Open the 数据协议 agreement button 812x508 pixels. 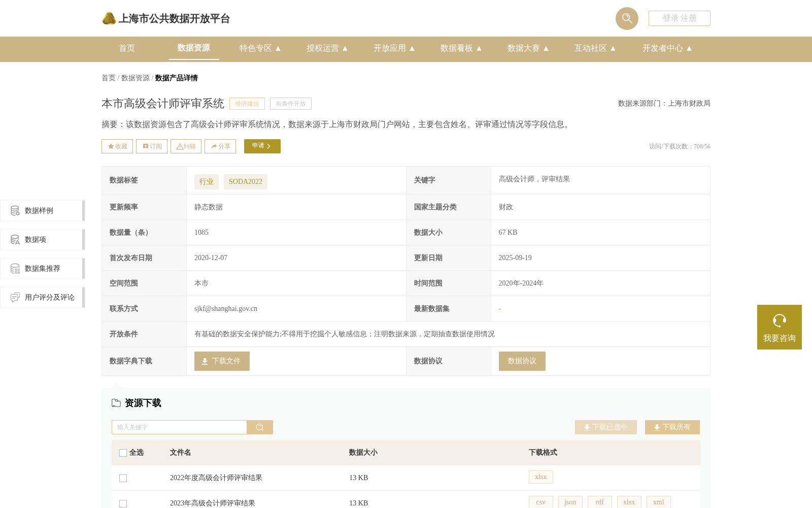click(522, 361)
